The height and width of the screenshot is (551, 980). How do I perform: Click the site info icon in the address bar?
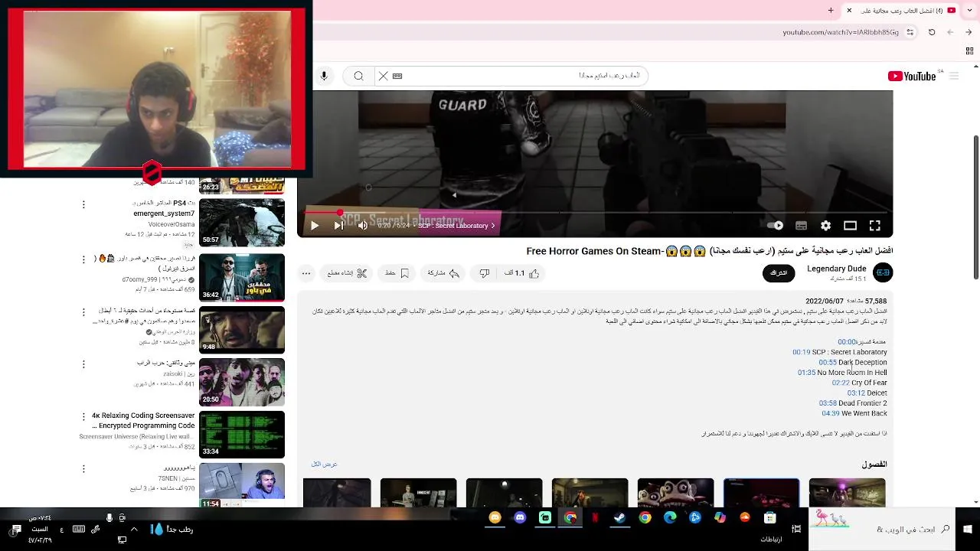(910, 32)
